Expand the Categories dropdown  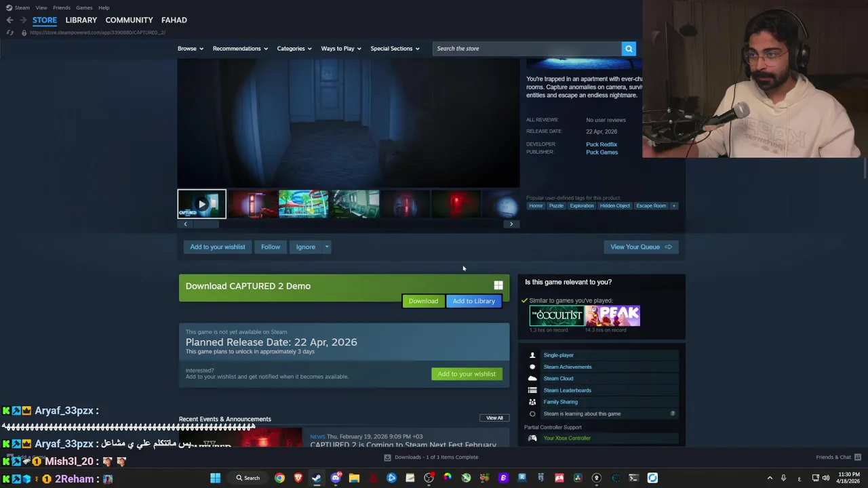click(x=294, y=49)
